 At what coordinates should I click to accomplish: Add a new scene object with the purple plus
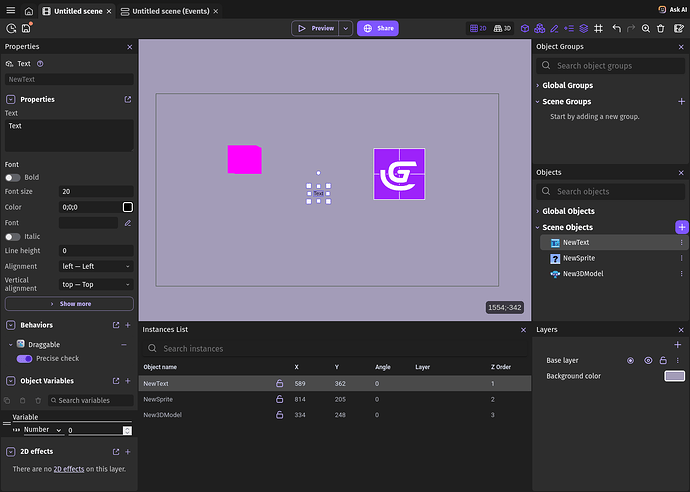681,227
